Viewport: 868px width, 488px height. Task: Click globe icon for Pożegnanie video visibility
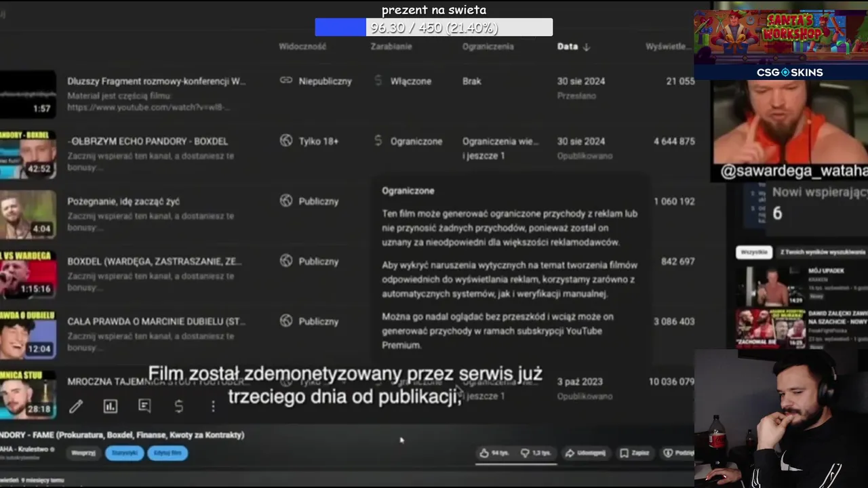point(286,201)
